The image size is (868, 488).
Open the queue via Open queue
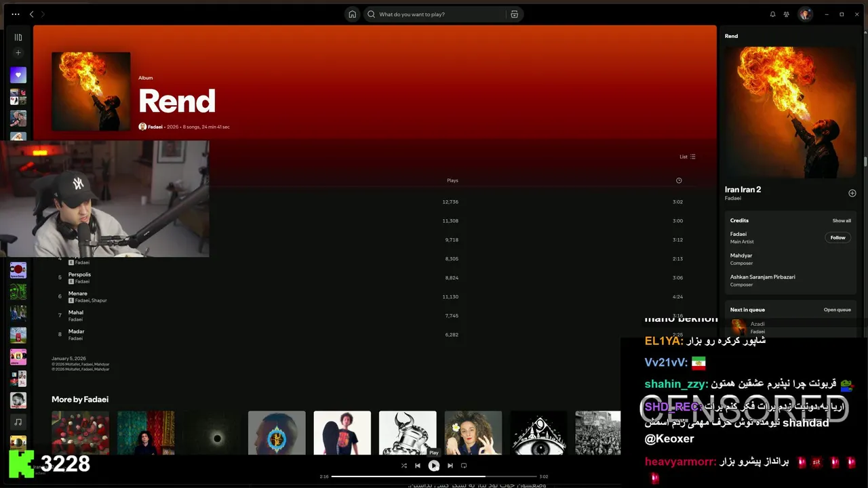coord(837,310)
